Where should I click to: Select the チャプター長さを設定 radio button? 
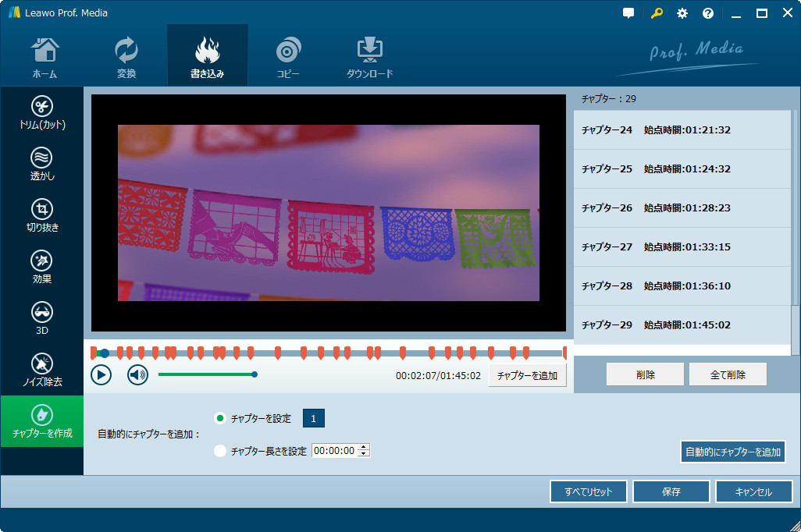pos(219,451)
